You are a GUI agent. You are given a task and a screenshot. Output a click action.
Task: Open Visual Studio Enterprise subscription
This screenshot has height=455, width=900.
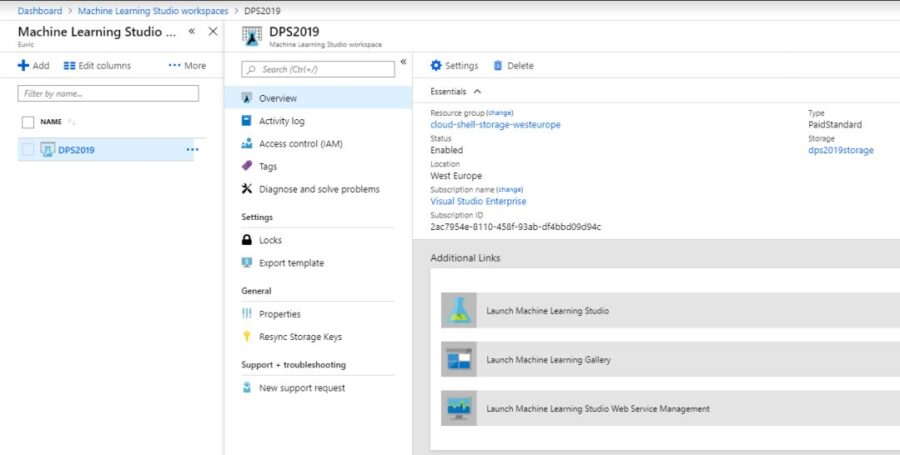(478, 201)
